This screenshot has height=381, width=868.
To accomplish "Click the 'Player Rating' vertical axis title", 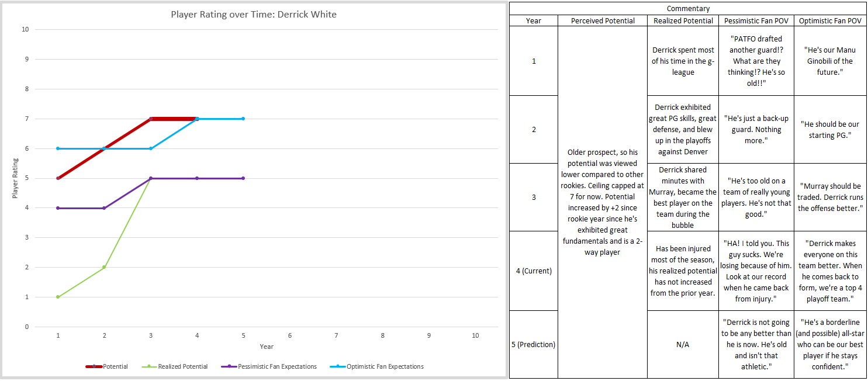I will click(15, 178).
